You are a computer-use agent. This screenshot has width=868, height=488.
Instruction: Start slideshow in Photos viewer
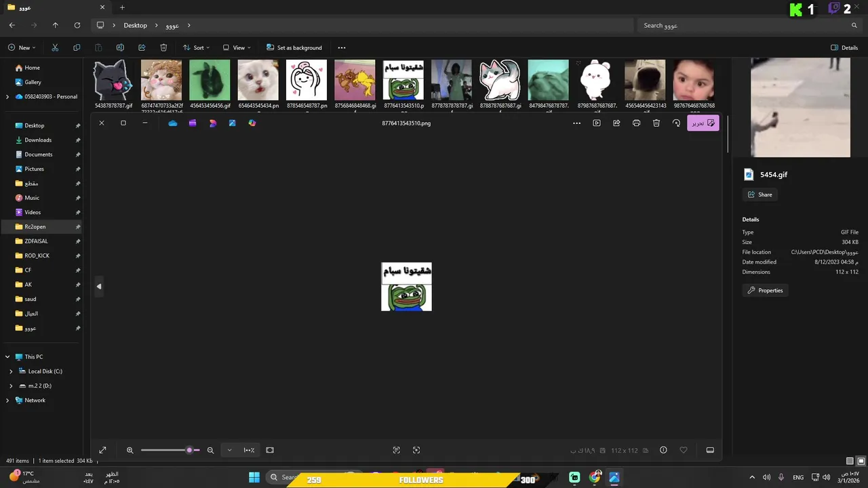597,123
